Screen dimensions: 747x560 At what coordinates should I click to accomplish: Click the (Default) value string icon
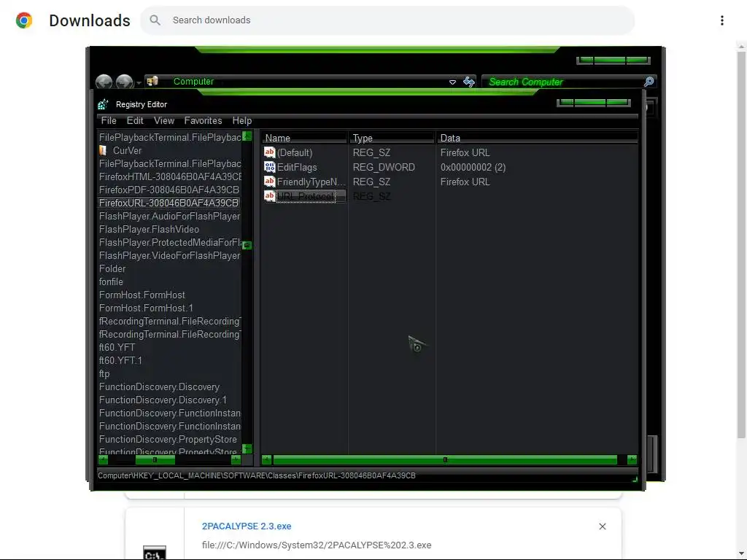(270, 152)
